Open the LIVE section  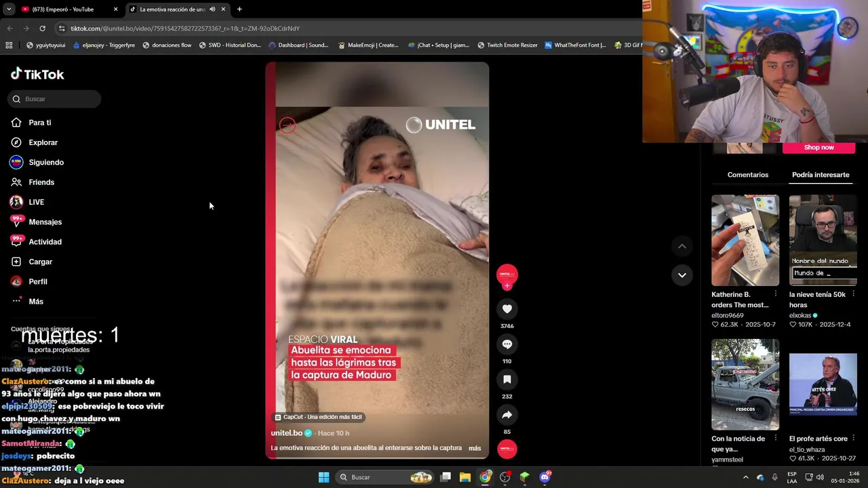pyautogui.click(x=36, y=202)
